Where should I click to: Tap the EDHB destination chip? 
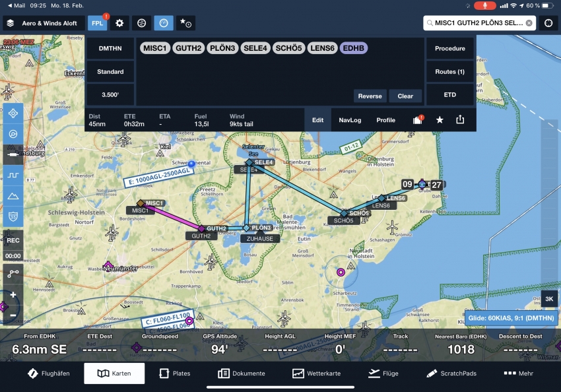[354, 48]
